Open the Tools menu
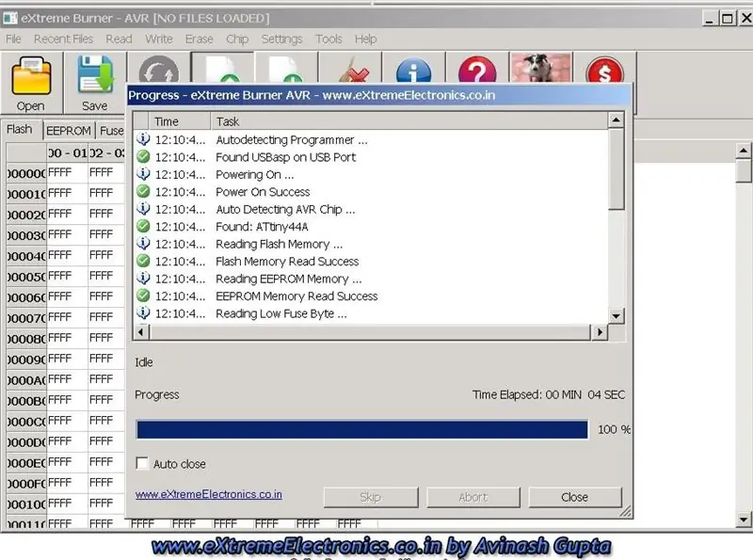This screenshot has width=753, height=560. [x=328, y=39]
